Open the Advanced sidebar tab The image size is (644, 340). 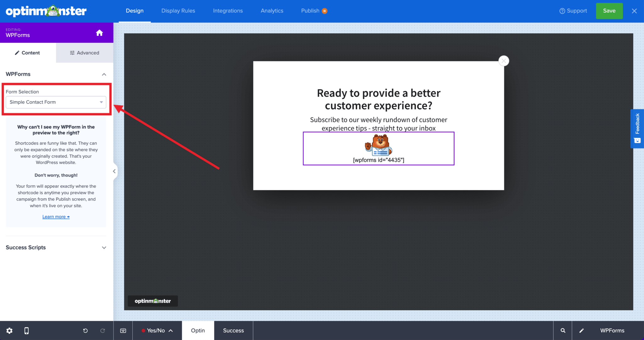tap(84, 52)
